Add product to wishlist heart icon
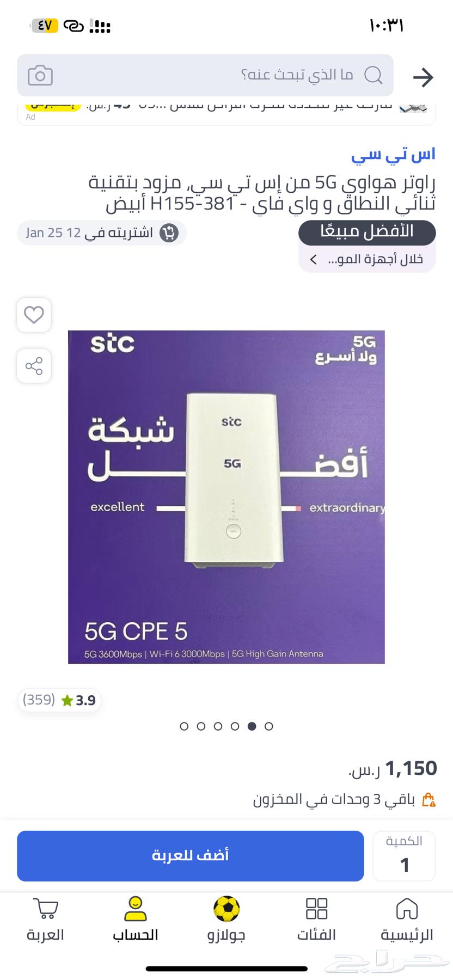This screenshot has height=980, width=453. 34,315
